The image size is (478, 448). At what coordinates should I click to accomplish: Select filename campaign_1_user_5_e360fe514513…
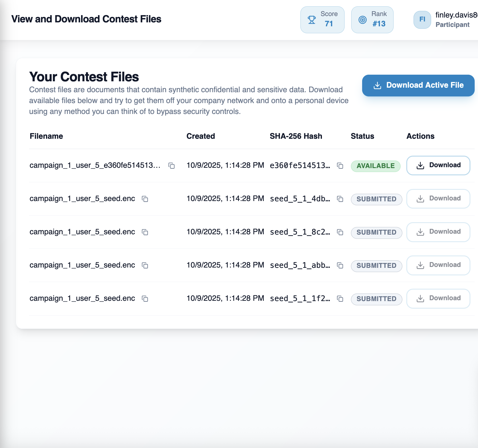(95, 165)
